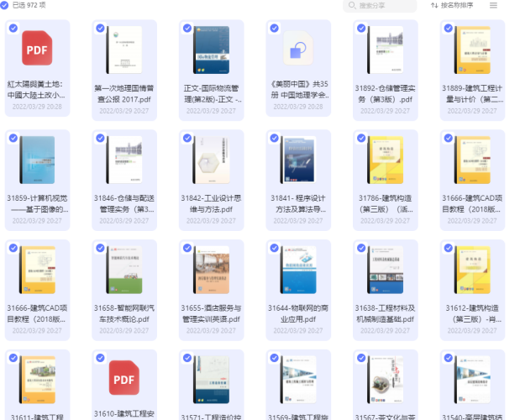Open the cover thumbnail of 第一次地理国情普查公报 2017.pdf

coord(124,50)
